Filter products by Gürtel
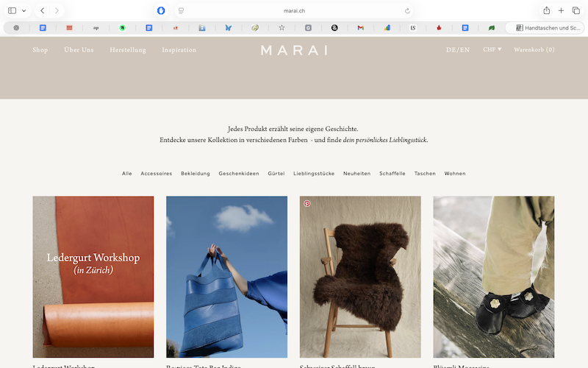 (x=276, y=174)
